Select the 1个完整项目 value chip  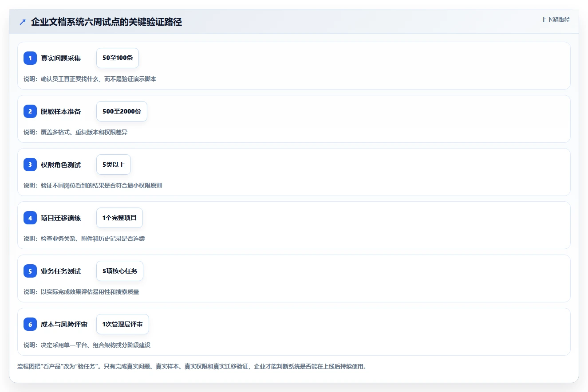click(x=119, y=218)
